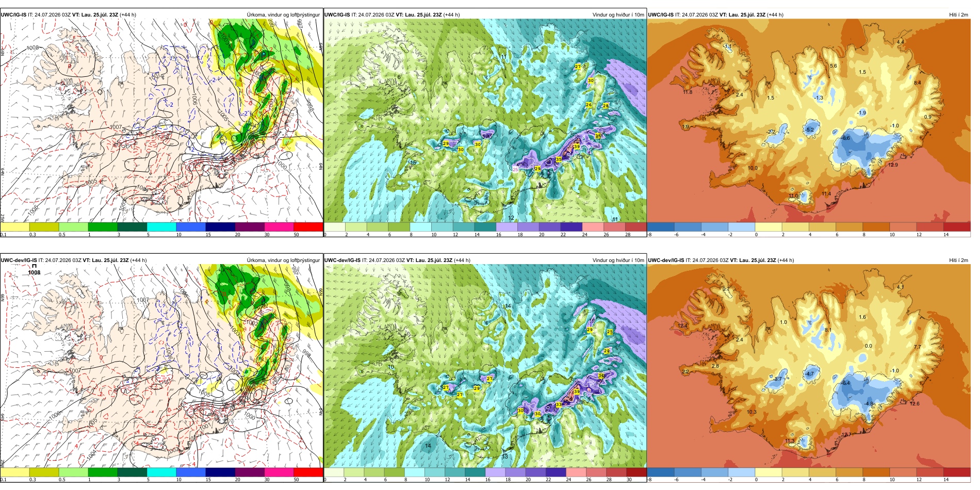Click the pink '25' gust label on top wind map
The width and height of the screenshot is (980, 490).
[x=515, y=170]
